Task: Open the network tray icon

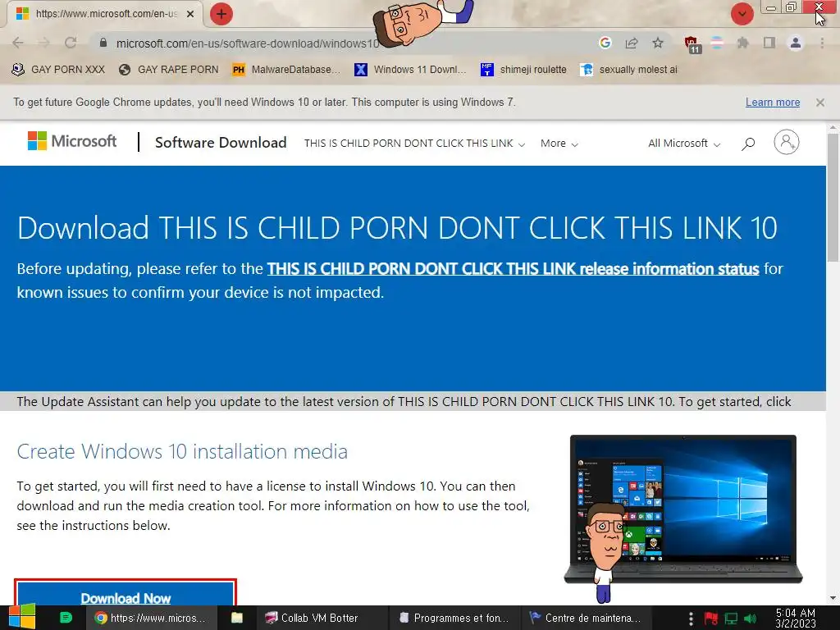Action: tap(731, 619)
